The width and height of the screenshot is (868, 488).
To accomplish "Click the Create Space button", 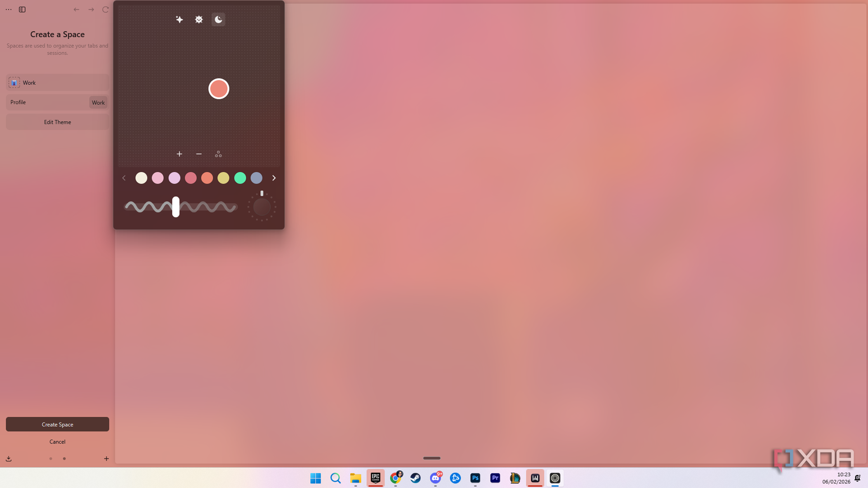I will [x=57, y=425].
